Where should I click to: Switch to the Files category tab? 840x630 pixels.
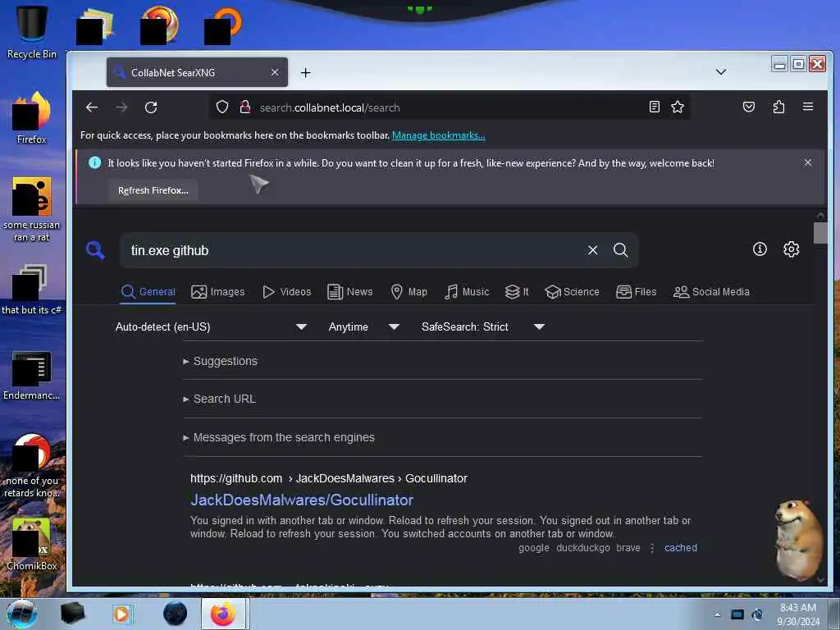pos(637,292)
